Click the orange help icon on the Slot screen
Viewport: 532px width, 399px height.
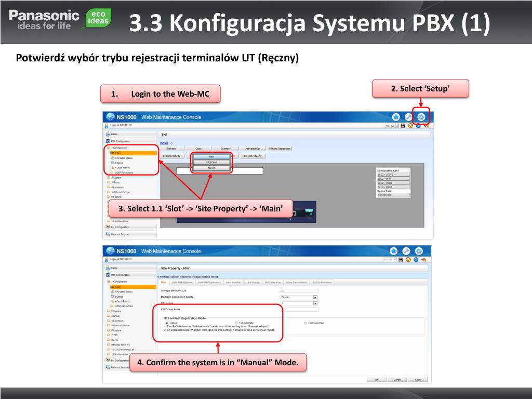410,126
